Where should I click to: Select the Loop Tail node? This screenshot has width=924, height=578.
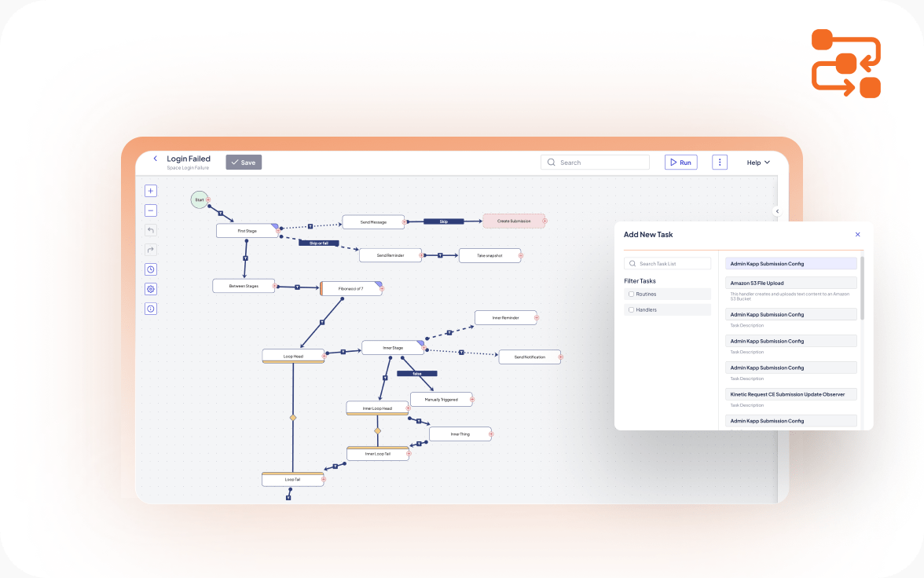(x=293, y=479)
